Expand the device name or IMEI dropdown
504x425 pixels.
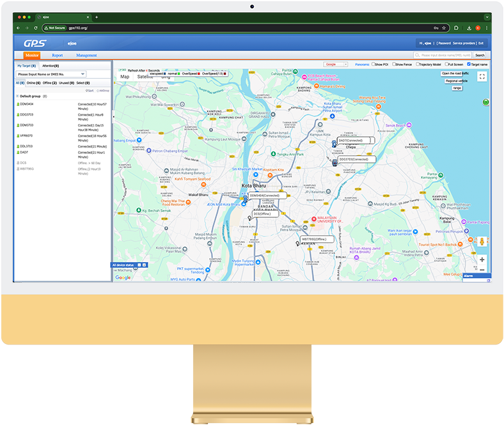[83, 74]
